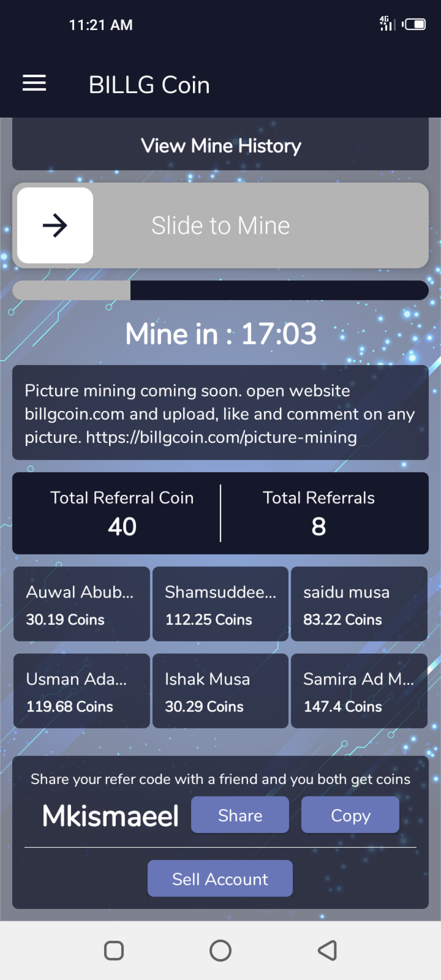Open Samira Ad M... referral card
The height and width of the screenshot is (980, 441).
[x=359, y=691]
